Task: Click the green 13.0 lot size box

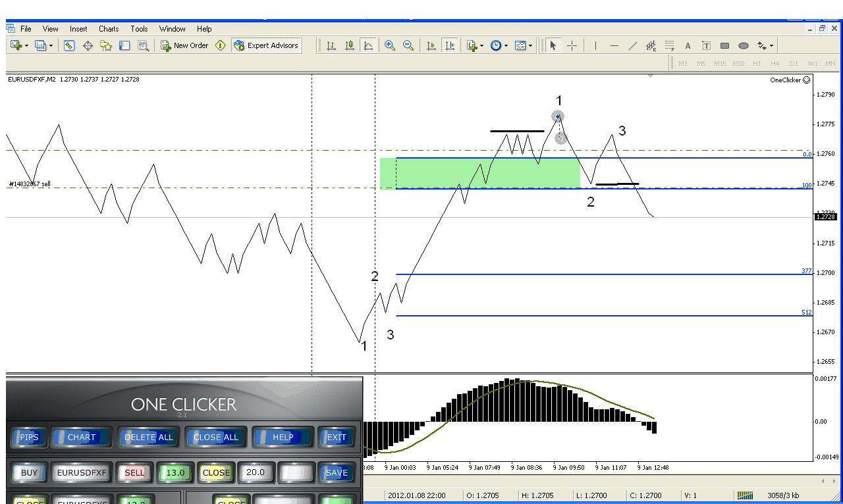Action: pos(175,472)
